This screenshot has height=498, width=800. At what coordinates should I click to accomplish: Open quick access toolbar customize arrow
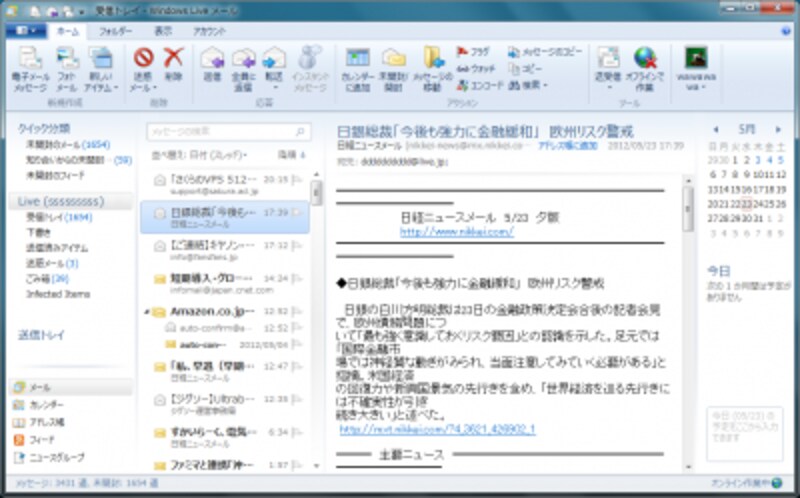pos(81,11)
